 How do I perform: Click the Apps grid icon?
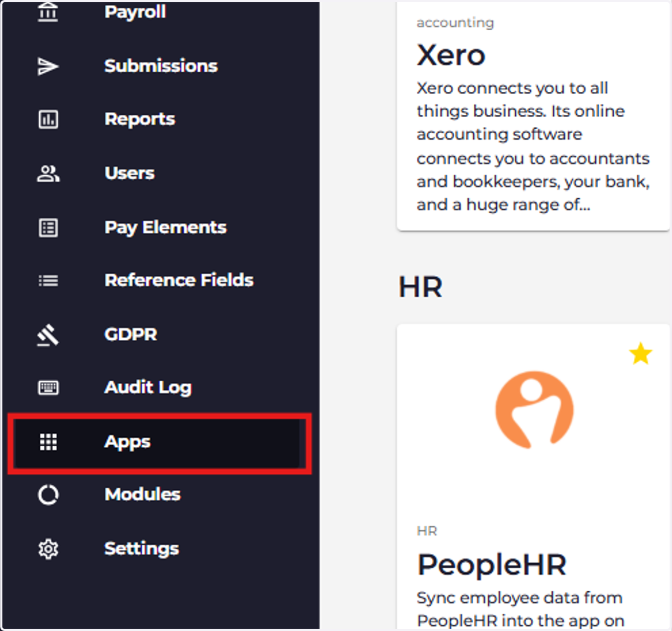pyautogui.click(x=48, y=442)
